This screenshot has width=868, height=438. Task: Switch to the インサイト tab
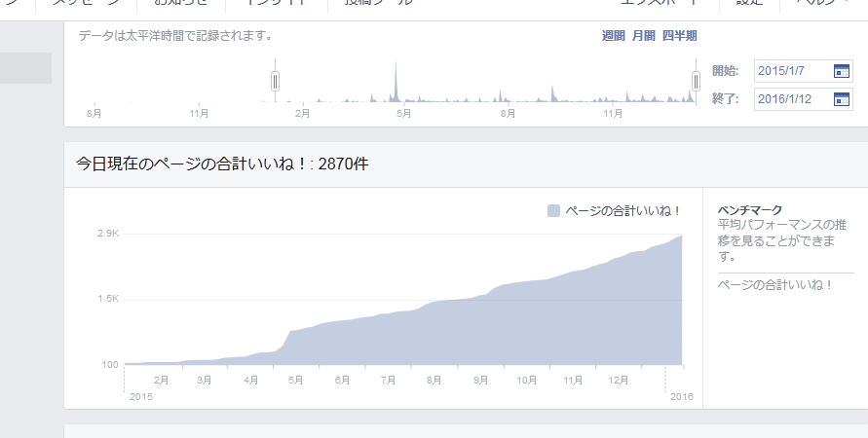tap(283, 3)
